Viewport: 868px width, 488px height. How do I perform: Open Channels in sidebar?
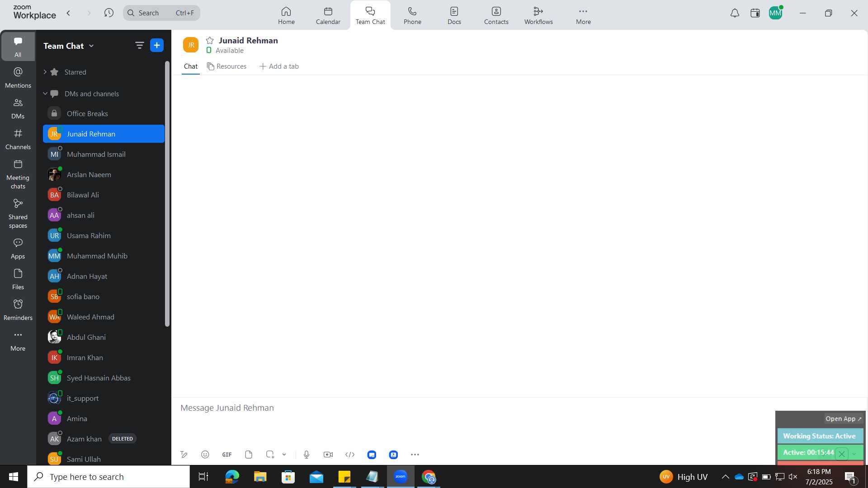point(18,139)
